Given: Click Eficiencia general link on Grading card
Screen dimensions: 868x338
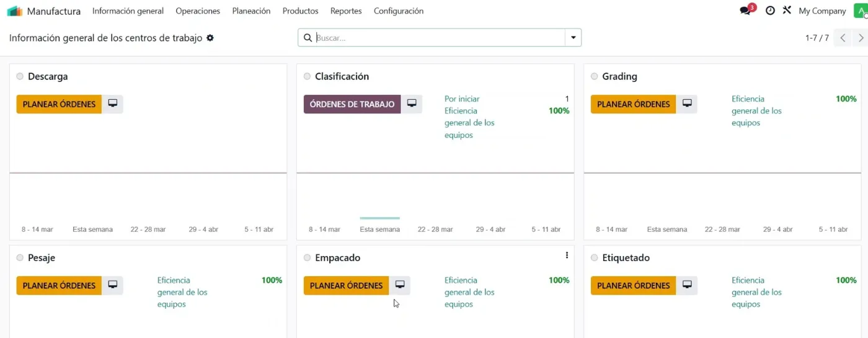Looking at the screenshot, I should [756, 110].
